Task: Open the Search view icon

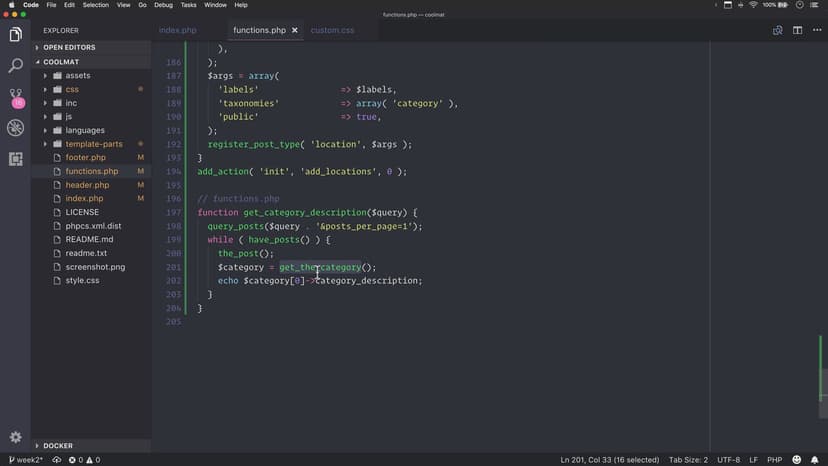Action: [15, 66]
